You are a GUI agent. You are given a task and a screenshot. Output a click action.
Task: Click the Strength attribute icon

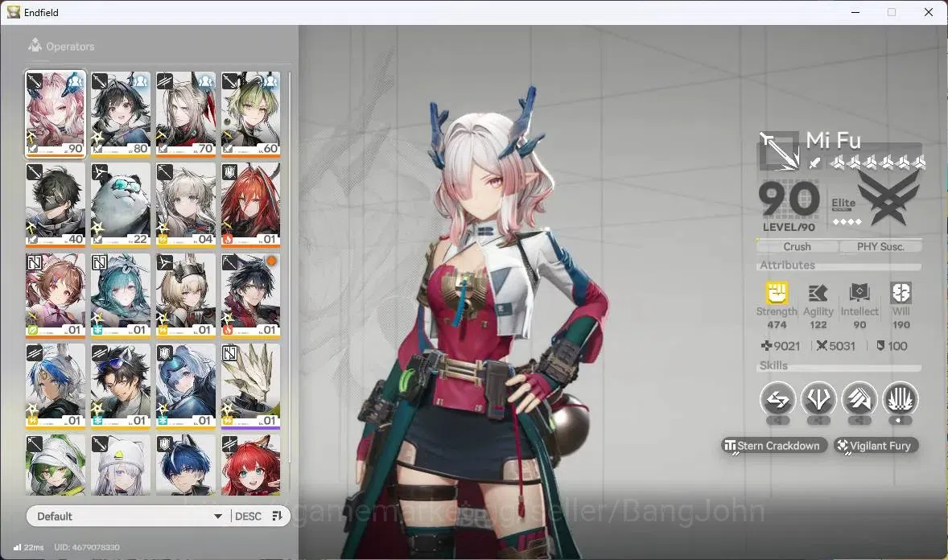[x=777, y=293]
